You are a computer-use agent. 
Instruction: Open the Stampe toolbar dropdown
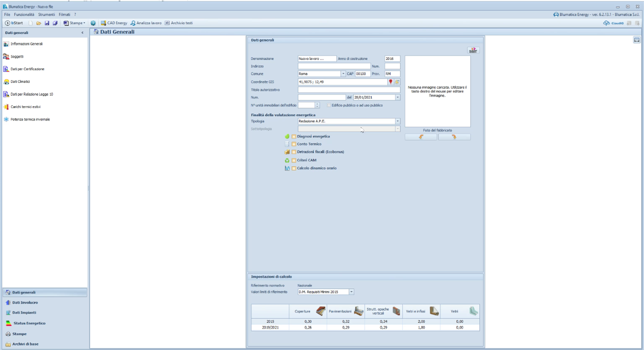pos(75,23)
